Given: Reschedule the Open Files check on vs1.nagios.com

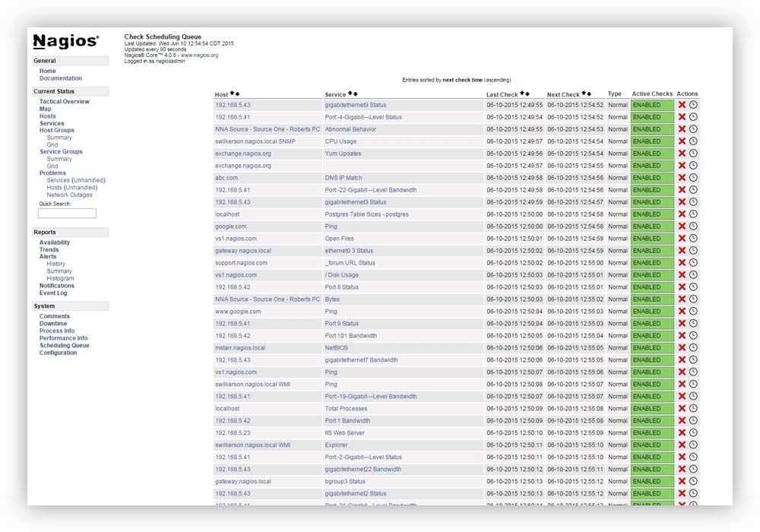Looking at the screenshot, I should [x=693, y=239].
